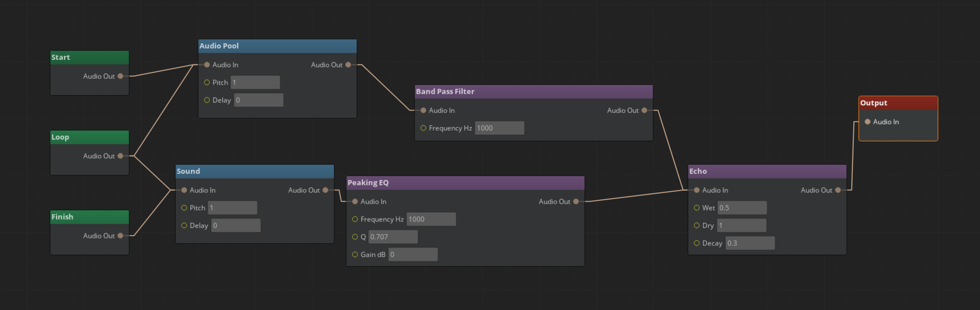Click Sound node's Audio In port
The image size is (980, 310).
[x=184, y=190]
